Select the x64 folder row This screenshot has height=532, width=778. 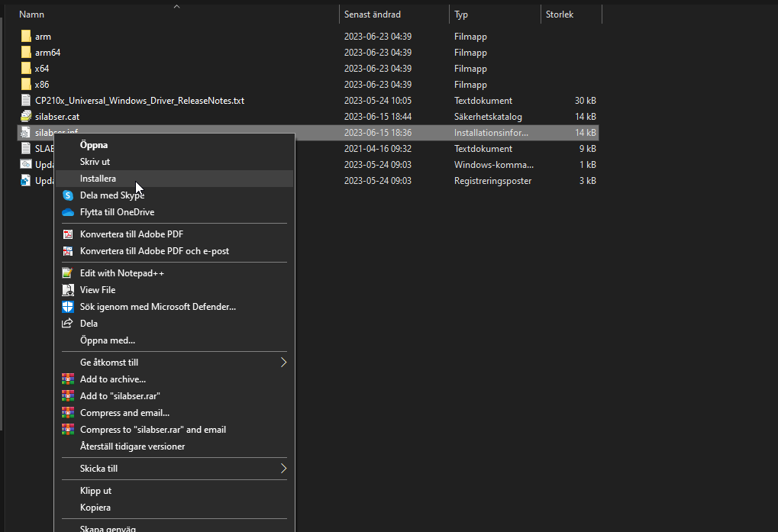42,69
